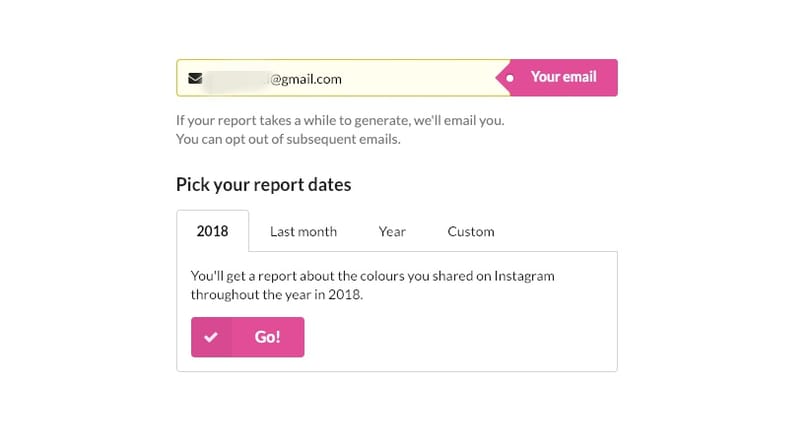Viewport: 810px width, 445px height.
Task: Open the Year tab
Action: point(392,232)
